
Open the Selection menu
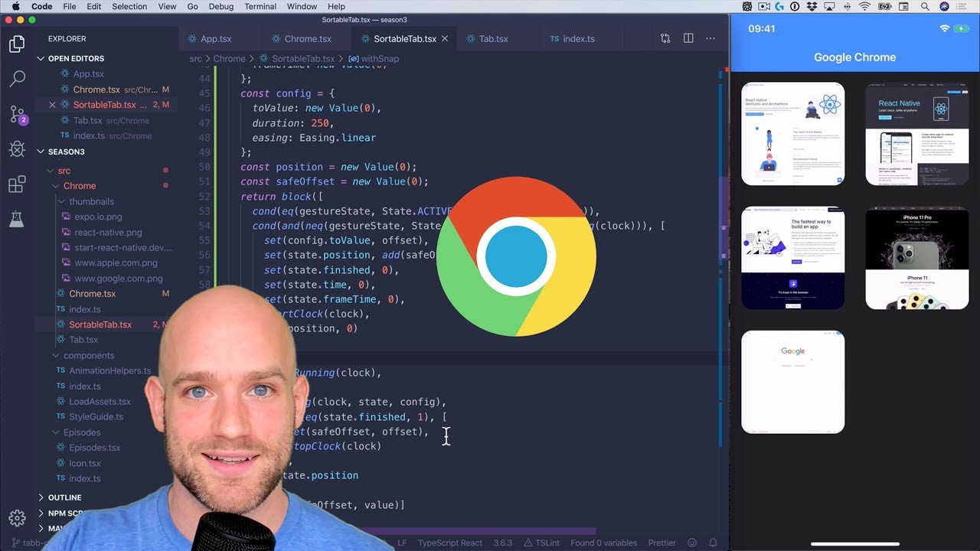[129, 6]
